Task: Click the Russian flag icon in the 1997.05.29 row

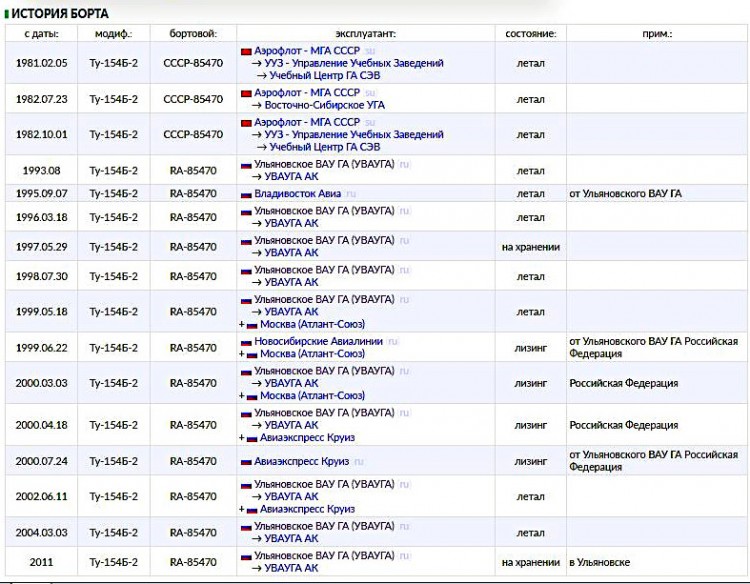Action: pyautogui.click(x=246, y=241)
